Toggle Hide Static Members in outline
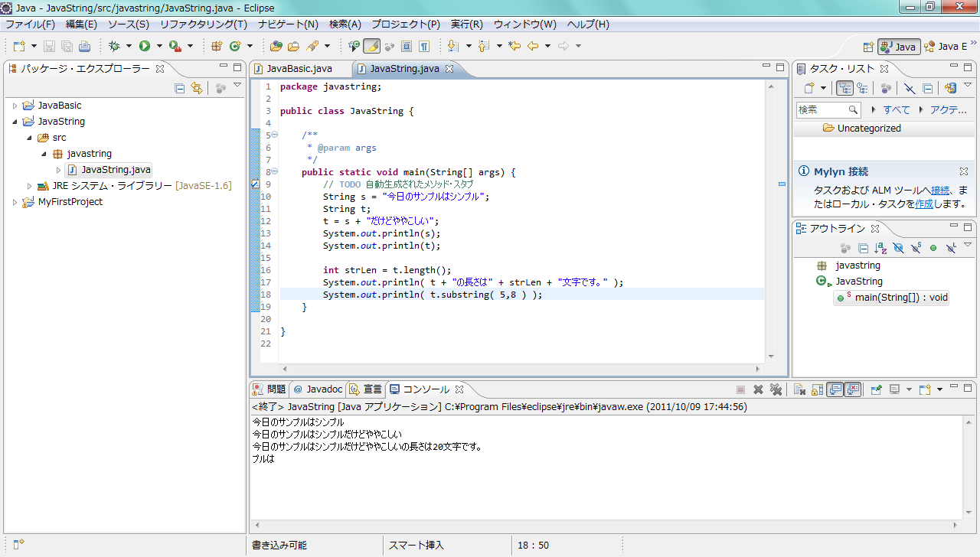 pos(915,248)
